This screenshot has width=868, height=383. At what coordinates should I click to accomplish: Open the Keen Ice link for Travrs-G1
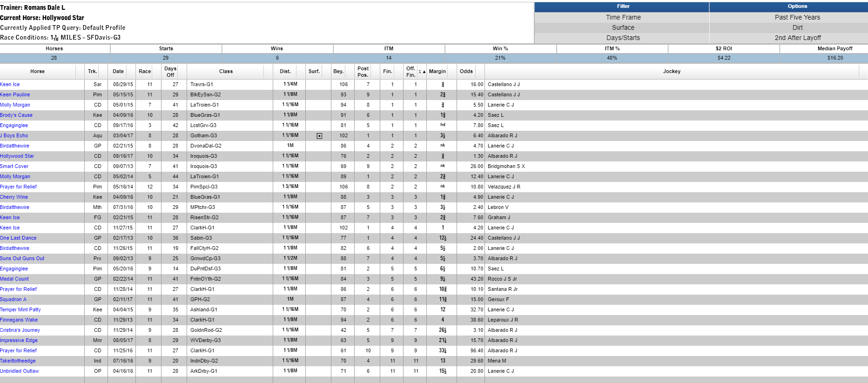pyautogui.click(x=10, y=85)
